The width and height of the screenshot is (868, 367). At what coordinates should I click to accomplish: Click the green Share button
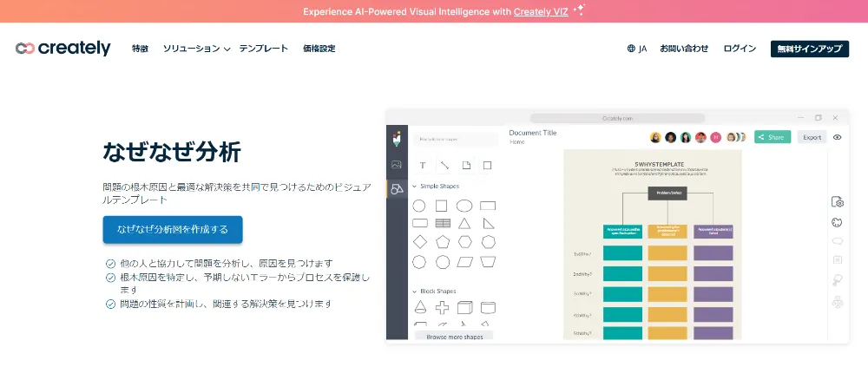pos(773,137)
